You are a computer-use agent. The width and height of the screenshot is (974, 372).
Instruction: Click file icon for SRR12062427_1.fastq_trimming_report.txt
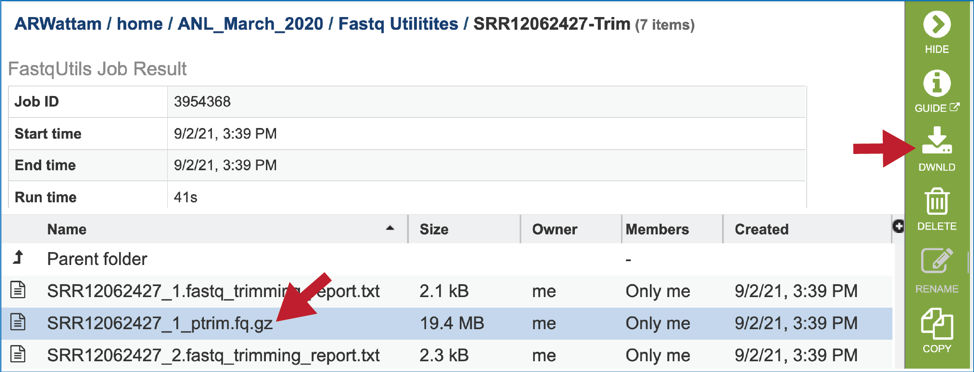18,291
